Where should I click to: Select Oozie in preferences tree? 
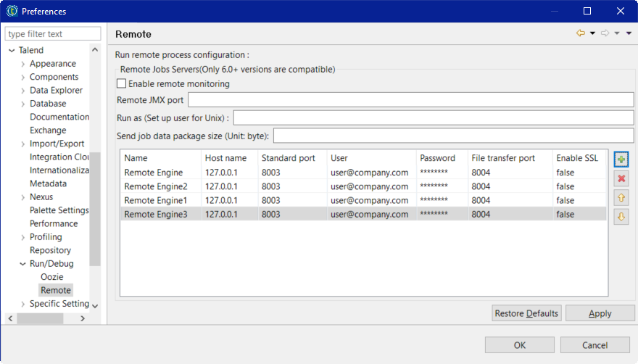coord(51,277)
